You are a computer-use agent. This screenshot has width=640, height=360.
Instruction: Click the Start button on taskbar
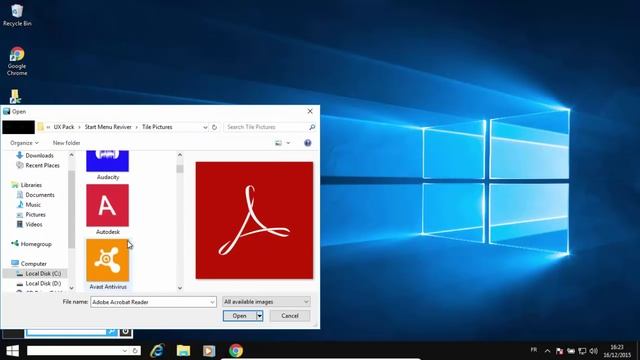12,351
